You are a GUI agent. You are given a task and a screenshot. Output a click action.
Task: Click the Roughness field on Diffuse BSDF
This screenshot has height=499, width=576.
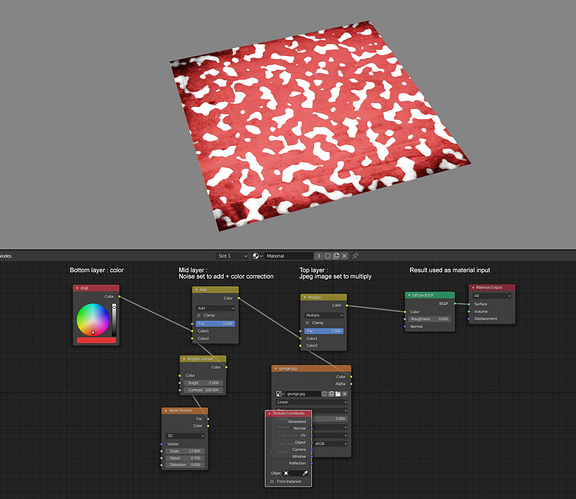tap(429, 319)
